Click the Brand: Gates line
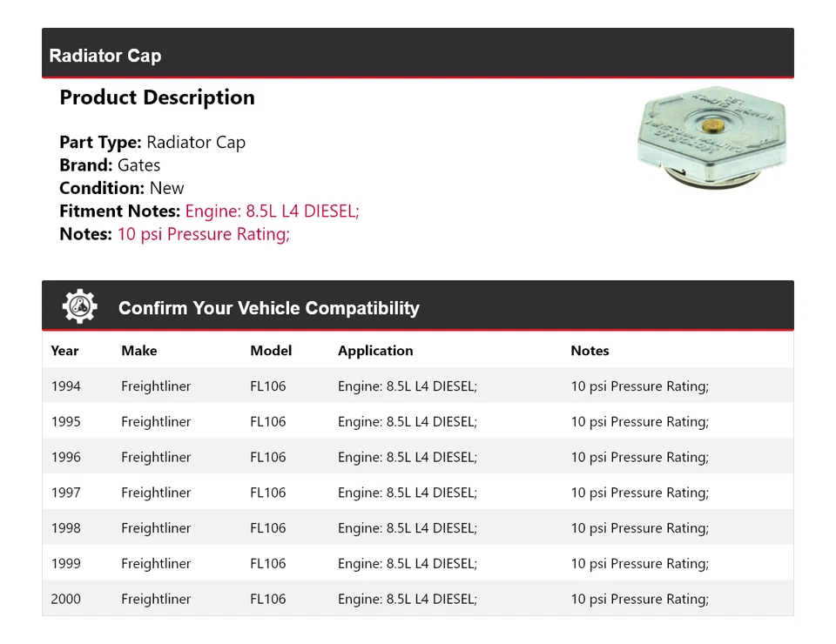836x644 pixels. [110, 165]
